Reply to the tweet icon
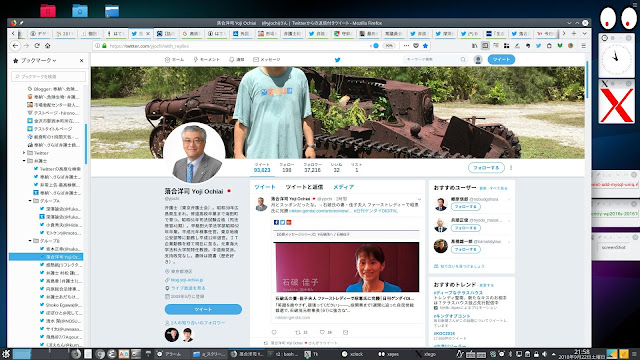This screenshot has width=640, height=360. click(274, 332)
